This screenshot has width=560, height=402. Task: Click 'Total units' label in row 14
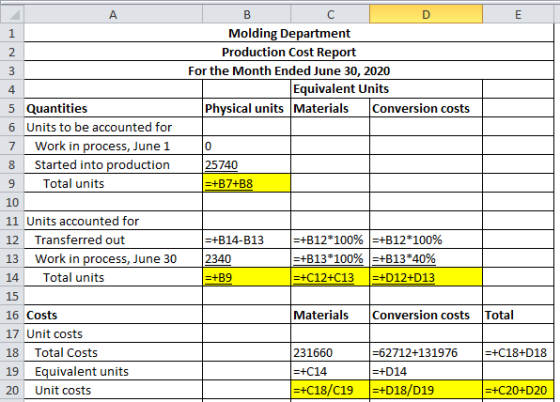tap(113, 277)
